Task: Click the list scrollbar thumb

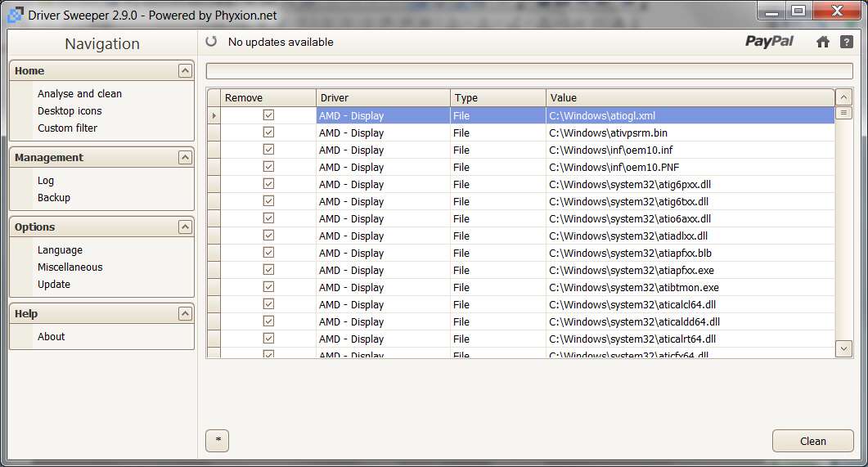Action: pyautogui.click(x=843, y=113)
